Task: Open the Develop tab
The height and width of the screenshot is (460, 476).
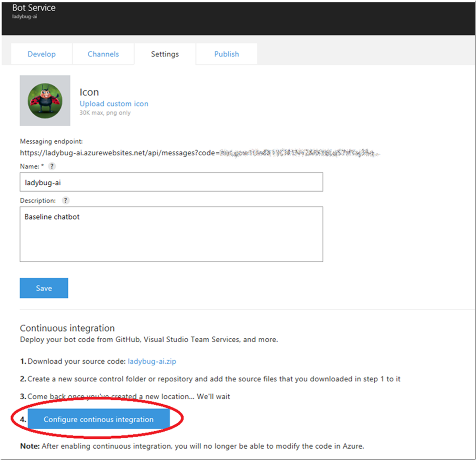Action: tap(41, 54)
